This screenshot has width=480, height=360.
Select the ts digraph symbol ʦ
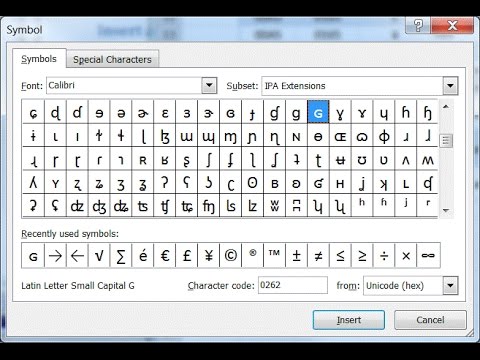tap(143, 206)
